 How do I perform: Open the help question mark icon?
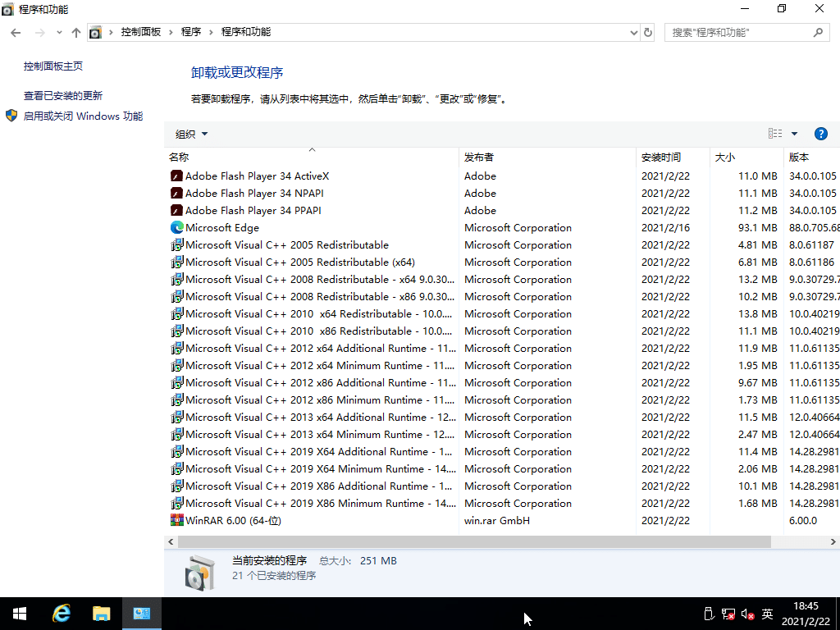pos(820,134)
